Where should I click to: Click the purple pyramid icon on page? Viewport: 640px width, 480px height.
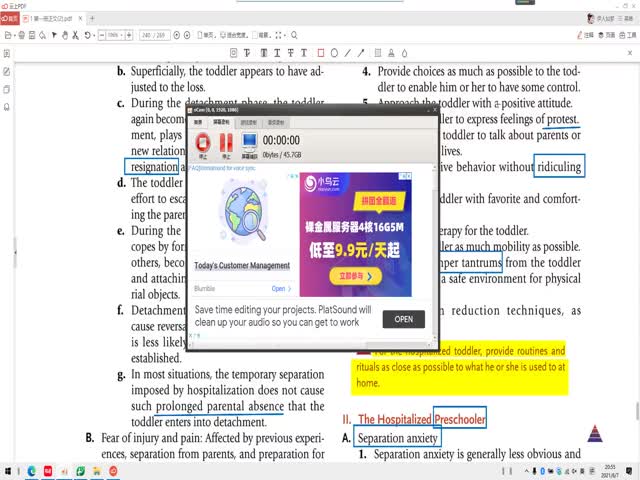click(595, 433)
